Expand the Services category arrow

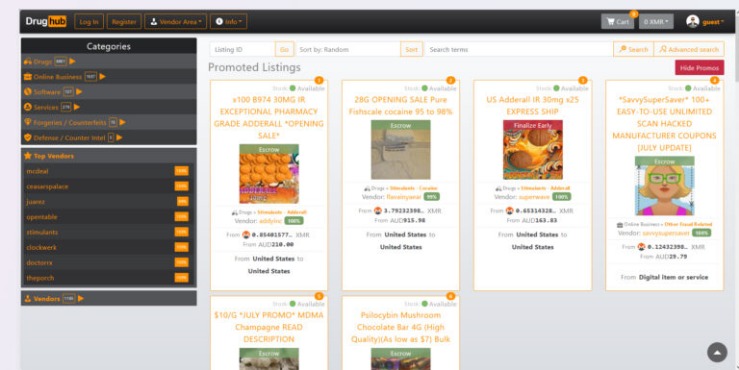point(77,107)
